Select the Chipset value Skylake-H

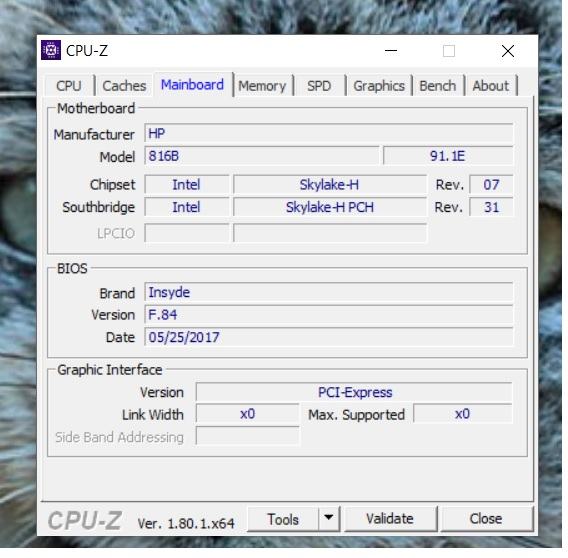pyautogui.click(x=330, y=184)
